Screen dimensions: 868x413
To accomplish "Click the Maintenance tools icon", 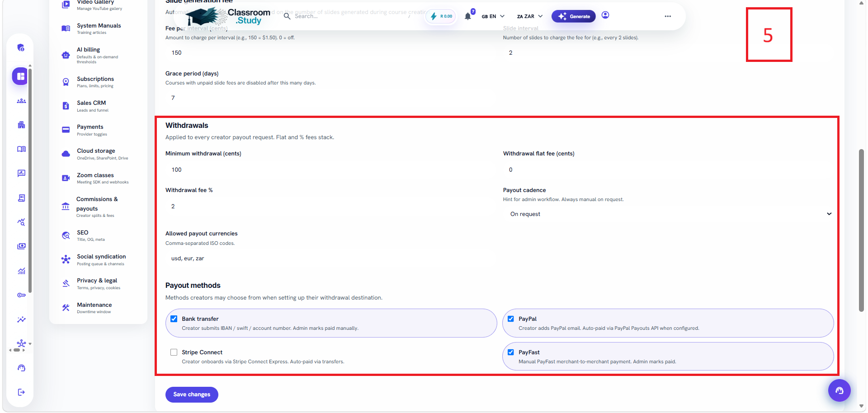I will [x=66, y=308].
